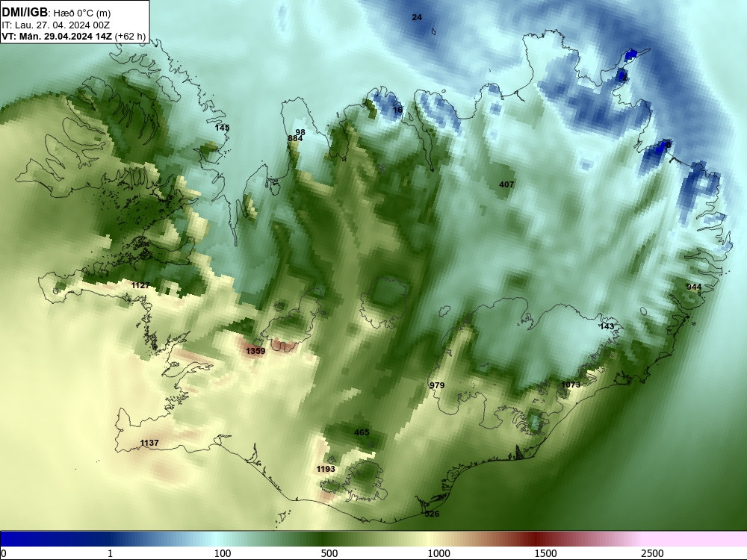Click the map value 407
This screenshot has height=560, width=747.
pyautogui.click(x=506, y=184)
